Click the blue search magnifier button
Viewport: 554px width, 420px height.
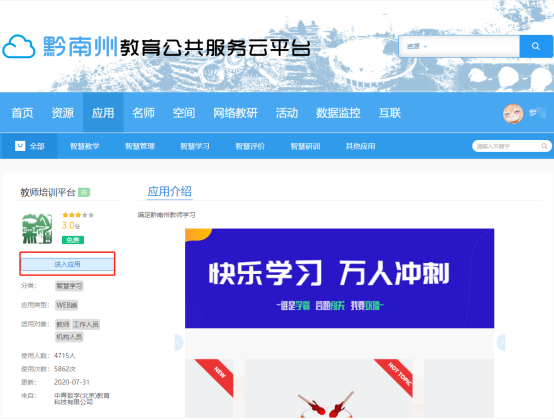coord(536,46)
